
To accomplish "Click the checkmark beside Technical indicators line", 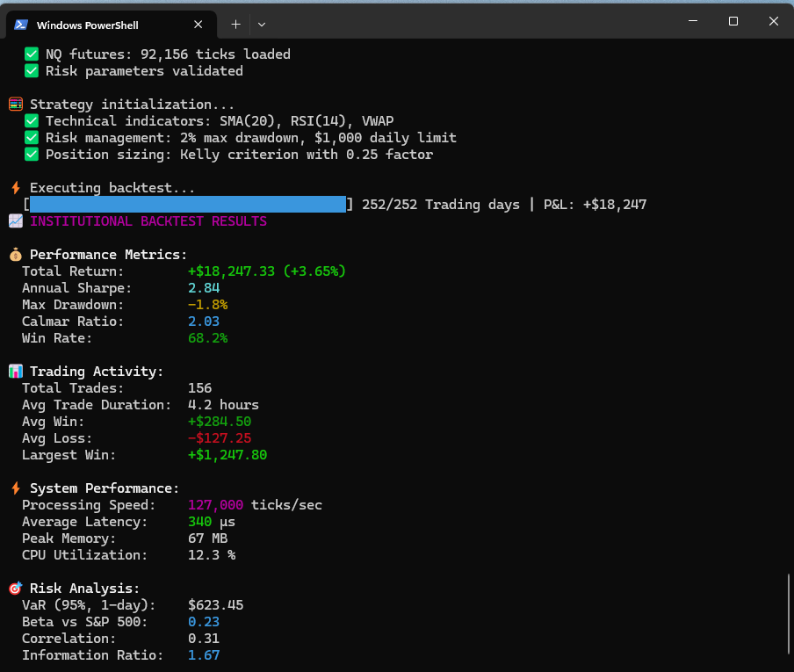I will (x=31, y=120).
